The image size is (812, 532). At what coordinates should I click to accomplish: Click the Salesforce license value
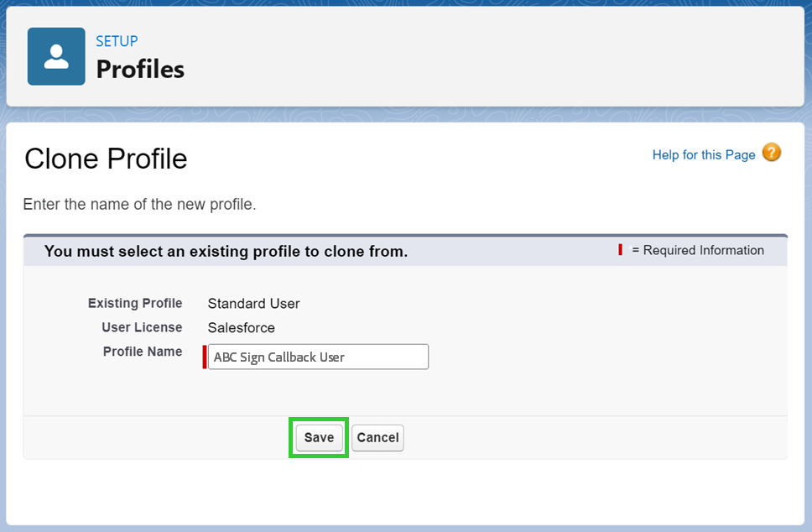(x=241, y=328)
